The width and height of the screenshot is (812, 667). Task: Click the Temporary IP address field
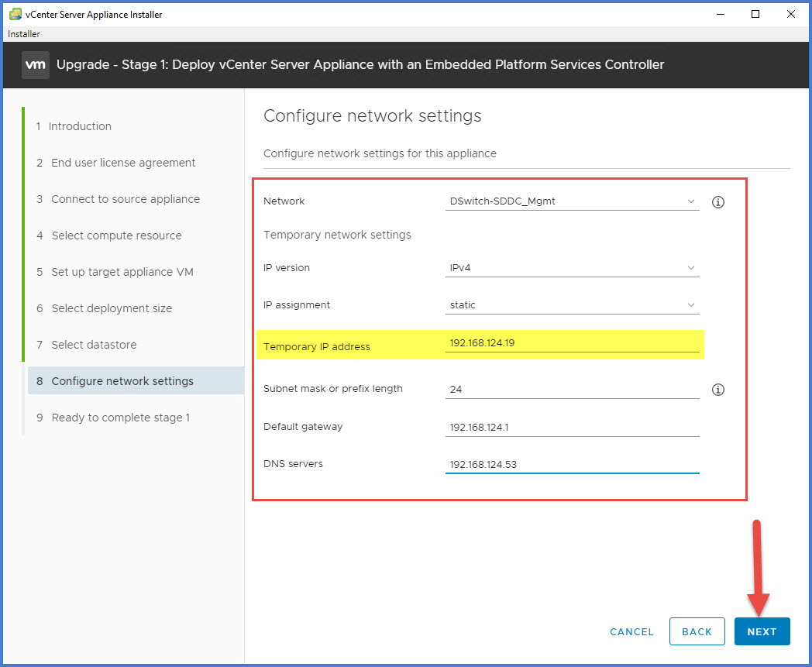point(572,342)
